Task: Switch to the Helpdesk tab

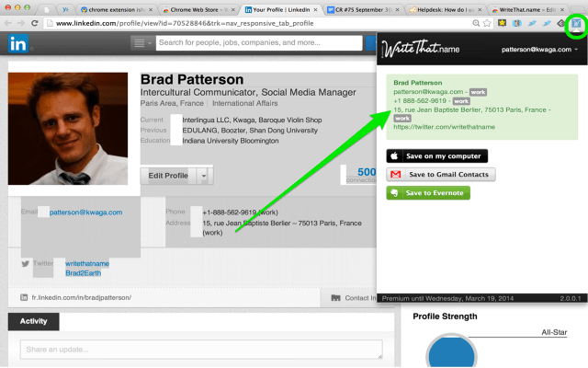Action: [x=447, y=9]
